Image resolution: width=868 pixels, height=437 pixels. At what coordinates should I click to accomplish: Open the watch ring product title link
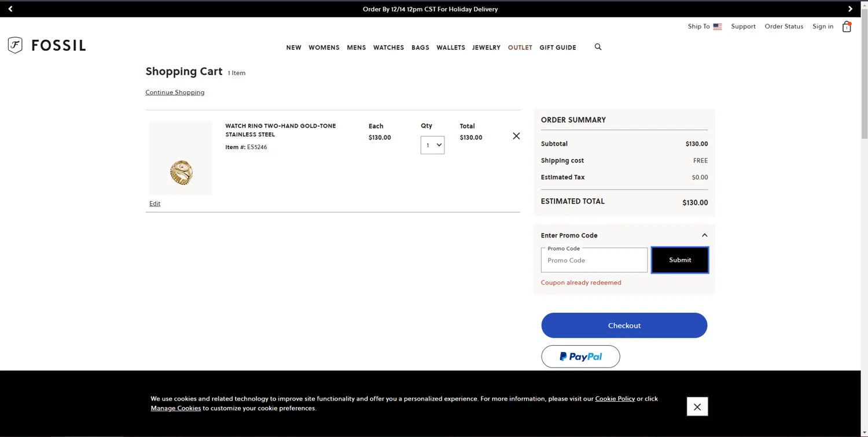click(x=281, y=130)
